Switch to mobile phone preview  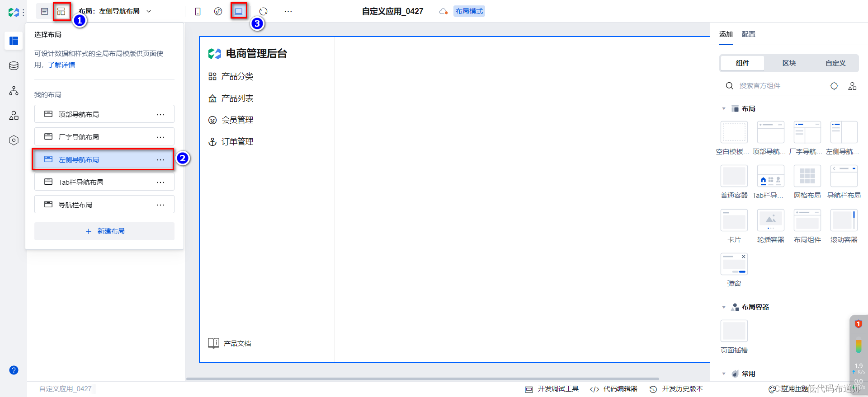click(198, 11)
